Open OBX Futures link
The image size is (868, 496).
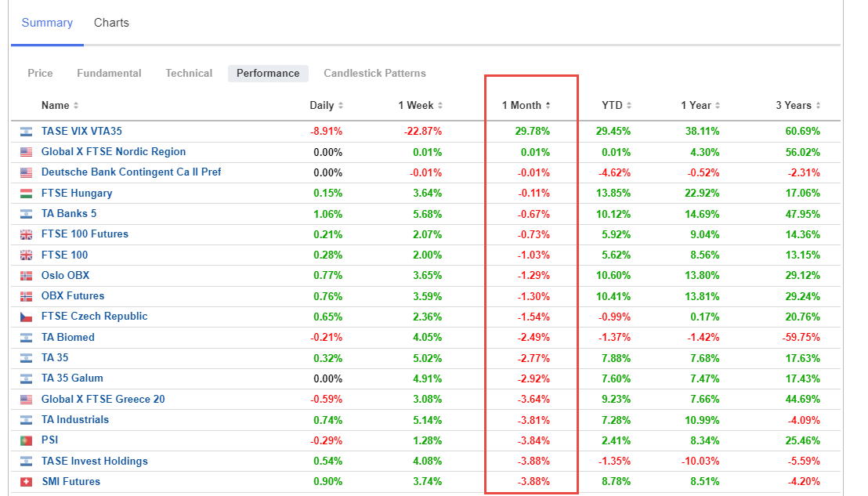click(73, 296)
